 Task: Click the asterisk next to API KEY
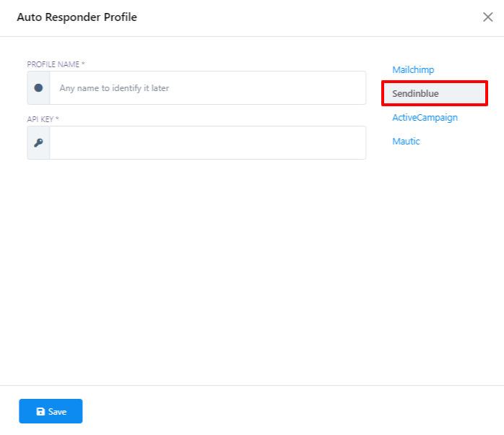click(x=57, y=119)
